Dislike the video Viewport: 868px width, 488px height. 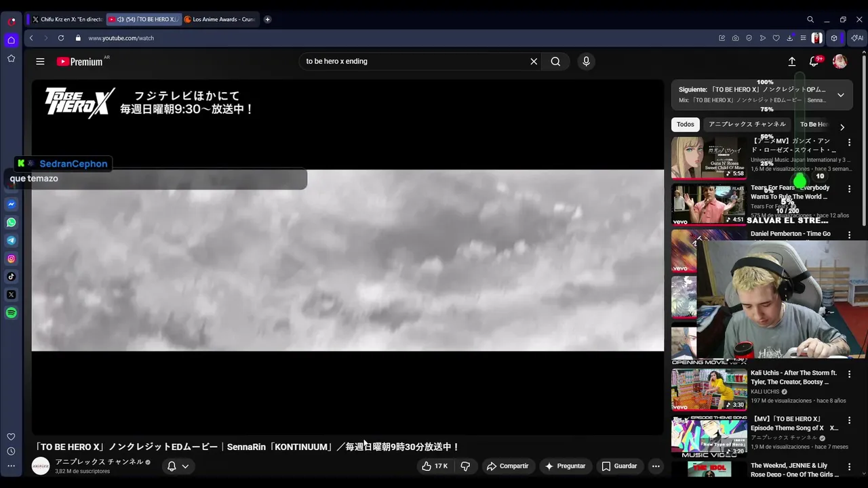click(x=465, y=466)
